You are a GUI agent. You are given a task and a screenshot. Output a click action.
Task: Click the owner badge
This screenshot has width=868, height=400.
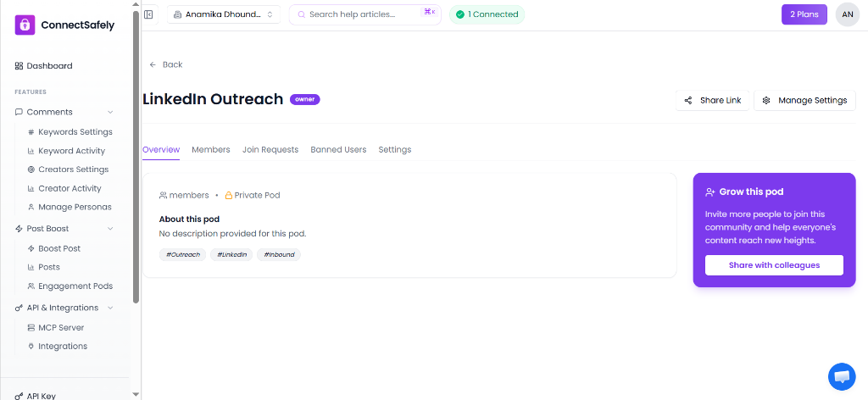[305, 100]
